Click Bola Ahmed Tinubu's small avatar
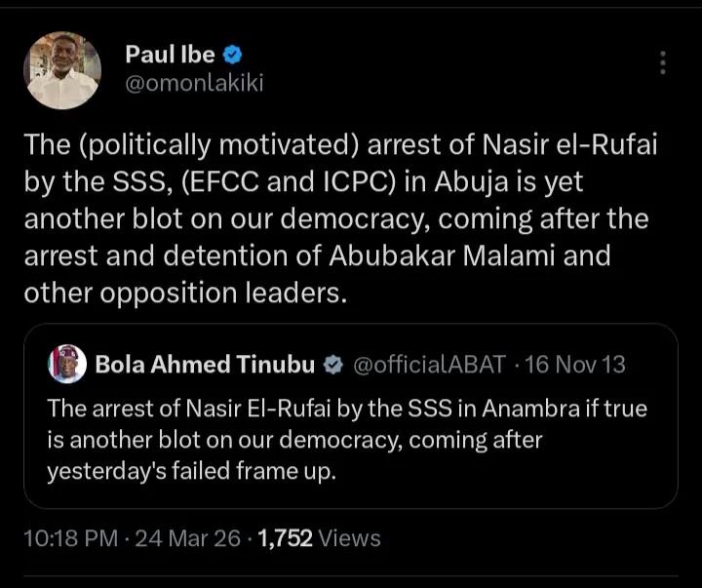This screenshot has height=588, width=702. click(x=66, y=365)
